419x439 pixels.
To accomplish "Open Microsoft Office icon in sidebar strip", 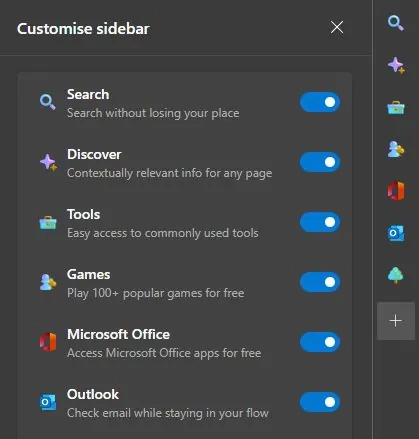I will coord(396,191).
